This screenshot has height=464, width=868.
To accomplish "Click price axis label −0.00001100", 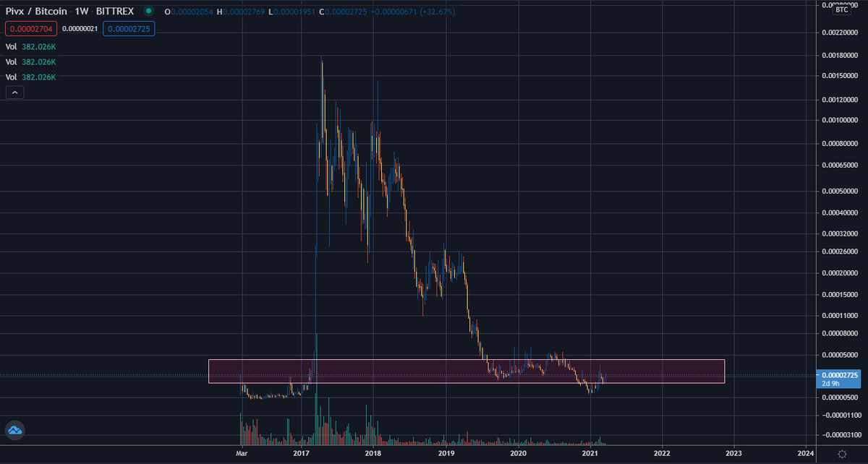I will tap(840, 416).
